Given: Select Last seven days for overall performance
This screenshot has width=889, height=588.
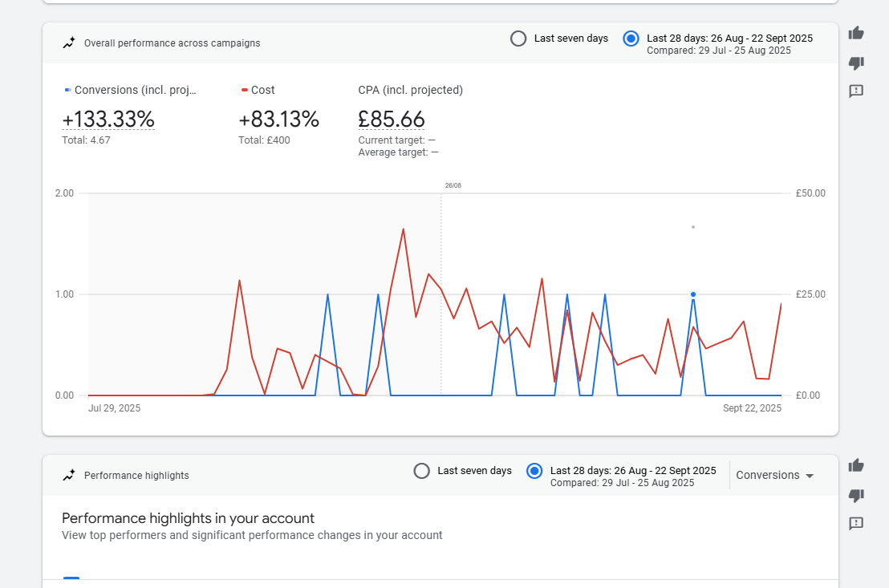Looking at the screenshot, I should [x=518, y=38].
